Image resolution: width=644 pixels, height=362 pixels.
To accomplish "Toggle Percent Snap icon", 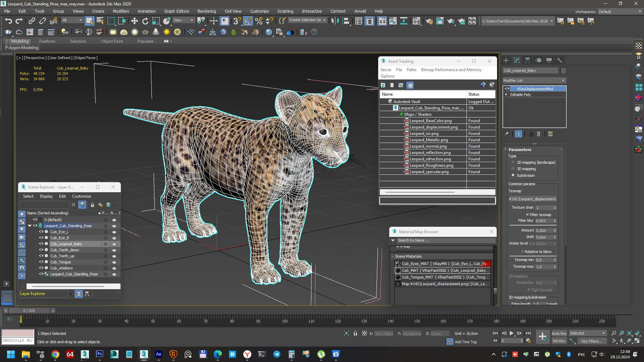I will (x=259, y=21).
